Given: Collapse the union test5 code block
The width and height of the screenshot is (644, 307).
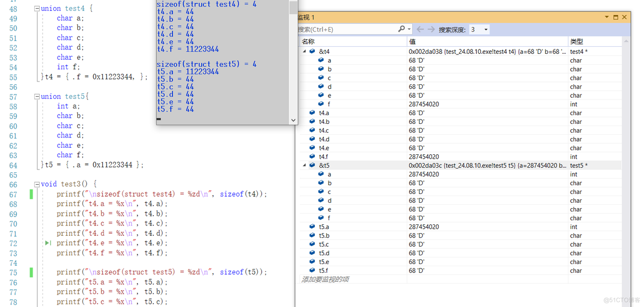Looking at the screenshot, I should point(37,97).
